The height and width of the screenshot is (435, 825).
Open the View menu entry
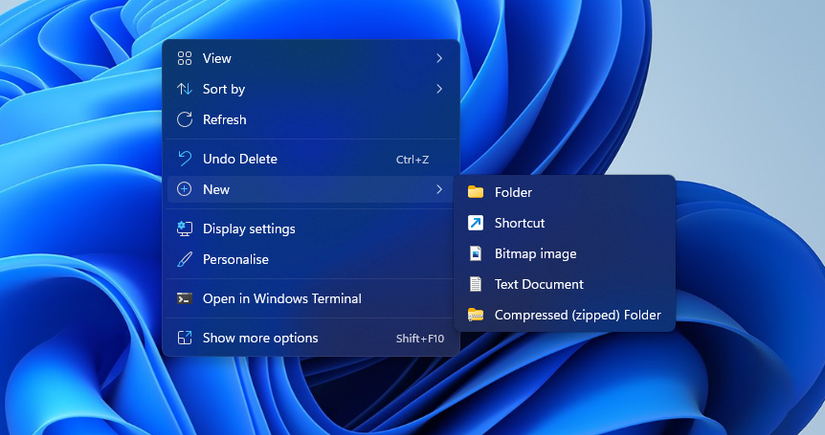(x=311, y=58)
